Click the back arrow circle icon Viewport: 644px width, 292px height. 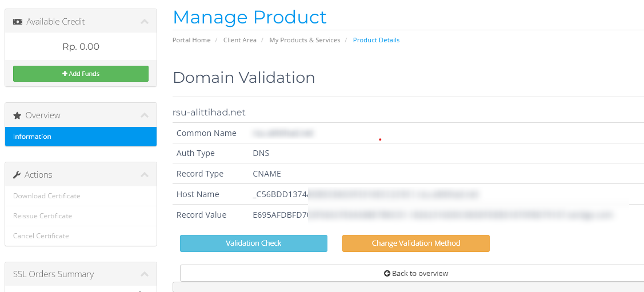pyautogui.click(x=387, y=274)
